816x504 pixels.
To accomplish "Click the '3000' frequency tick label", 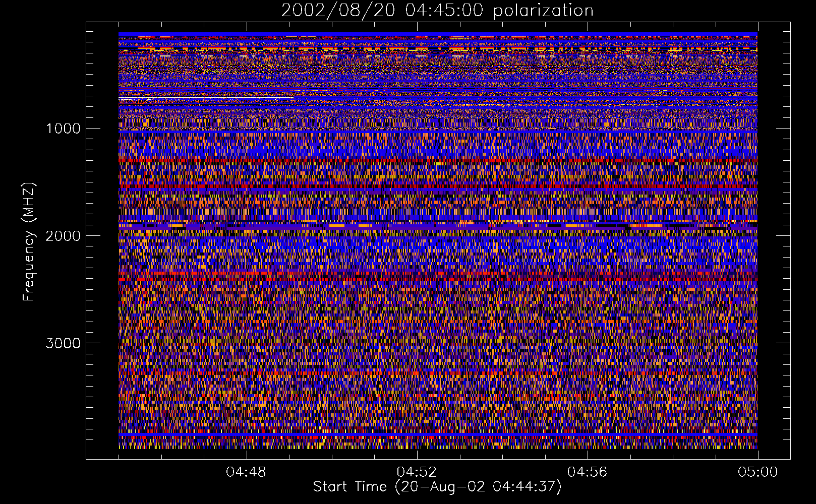I will [x=63, y=343].
